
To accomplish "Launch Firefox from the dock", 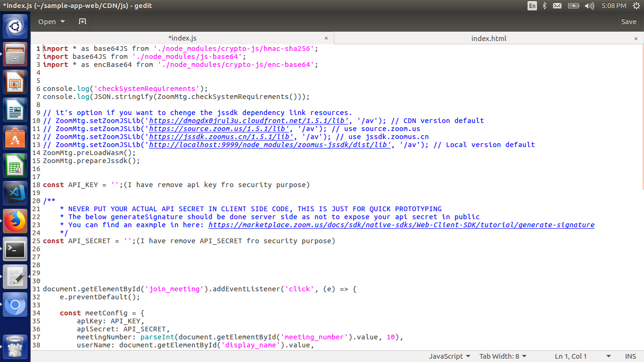I will (x=15, y=221).
